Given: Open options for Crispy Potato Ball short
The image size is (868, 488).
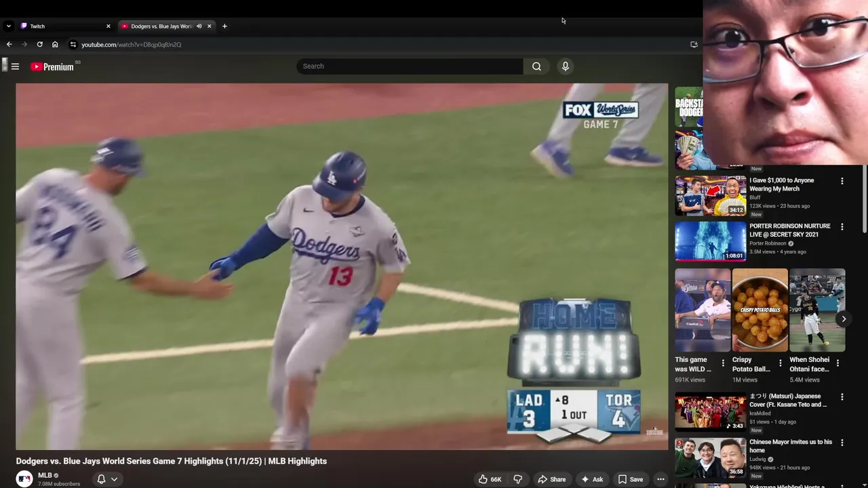Looking at the screenshot, I should (x=780, y=363).
